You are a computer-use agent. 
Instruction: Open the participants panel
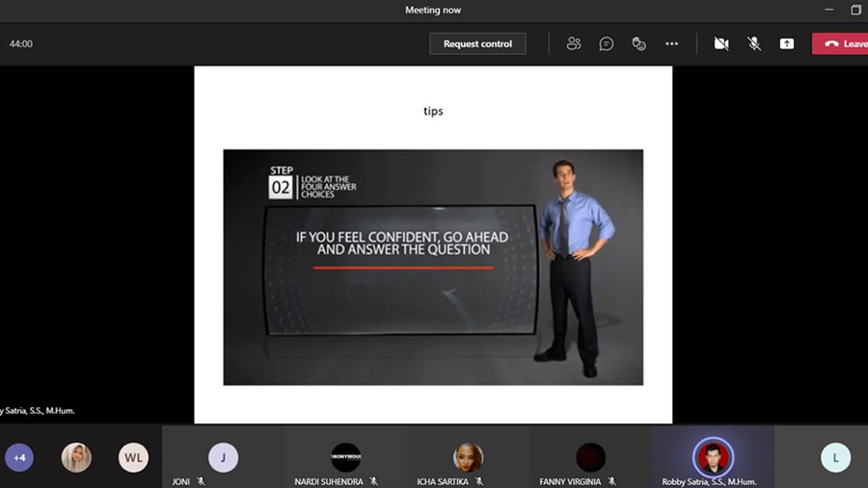coord(574,43)
